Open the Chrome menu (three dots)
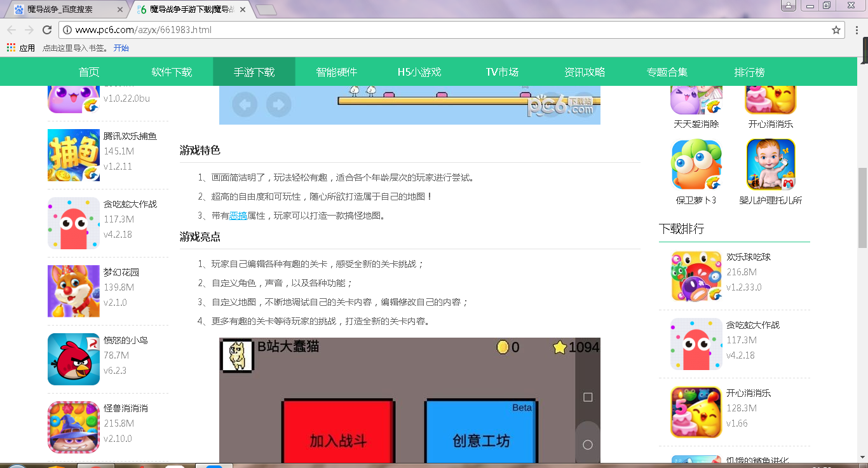868x468 pixels. pyautogui.click(x=856, y=30)
